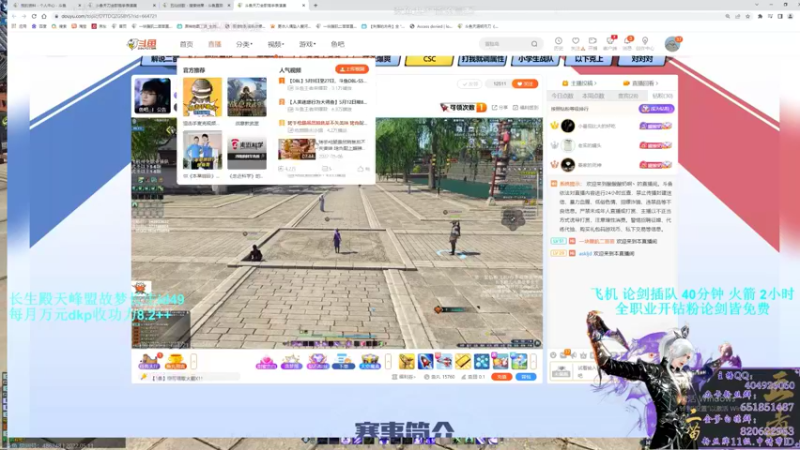This screenshot has width=800, height=450.
Task: Switch to the 本周贡献 tab
Action: point(593,96)
